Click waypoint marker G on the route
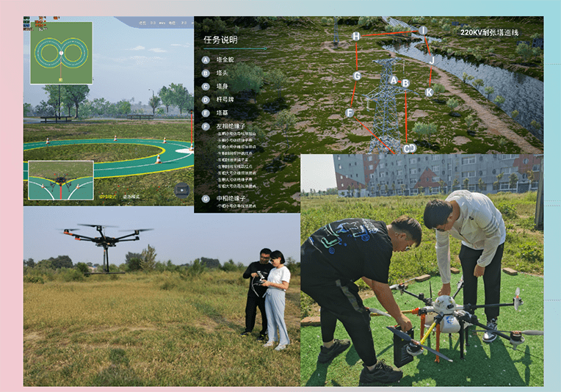The image size is (561, 392). click(357, 76)
